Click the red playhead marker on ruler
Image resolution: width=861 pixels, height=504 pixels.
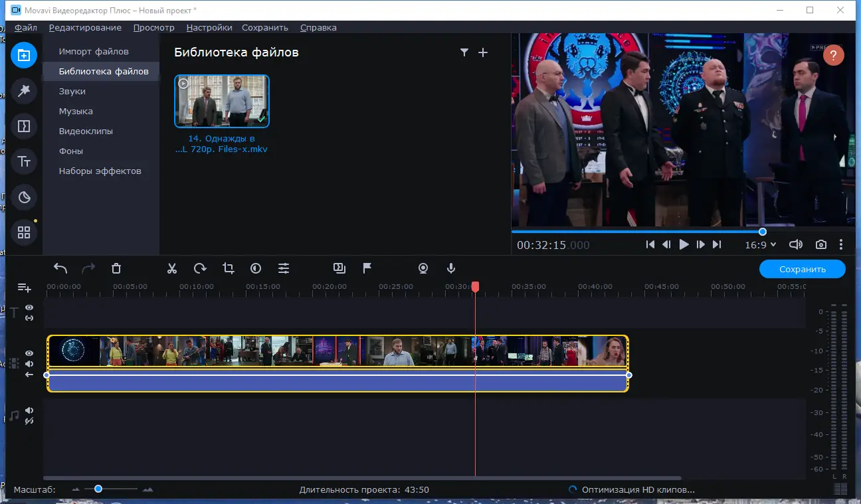(475, 287)
